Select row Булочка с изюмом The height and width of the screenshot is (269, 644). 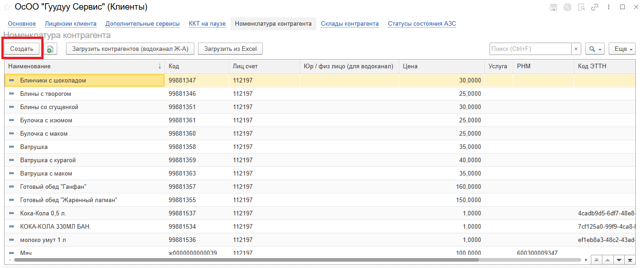tap(320, 120)
